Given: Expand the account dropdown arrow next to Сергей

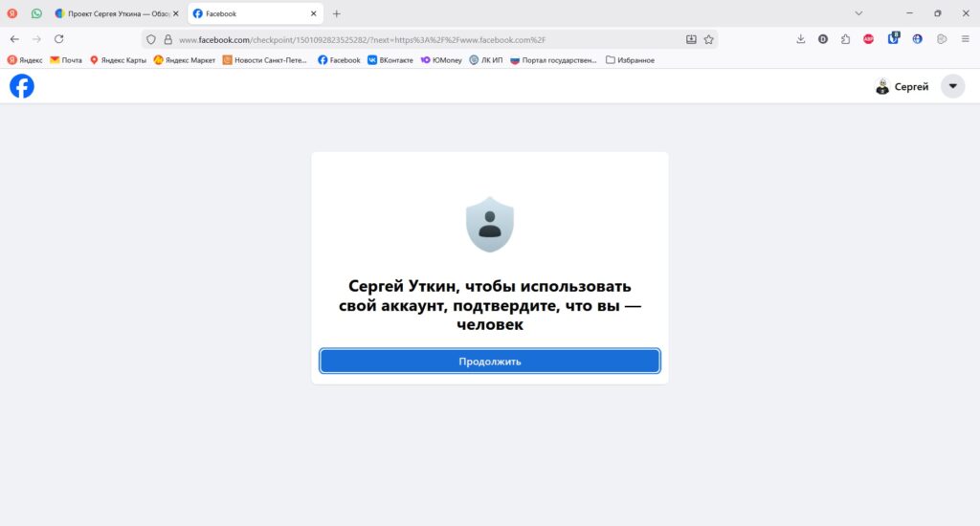Looking at the screenshot, I should 952,86.
